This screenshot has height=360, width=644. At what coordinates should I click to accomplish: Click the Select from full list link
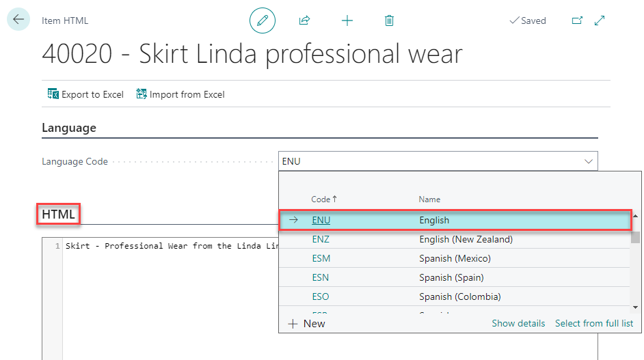point(593,323)
